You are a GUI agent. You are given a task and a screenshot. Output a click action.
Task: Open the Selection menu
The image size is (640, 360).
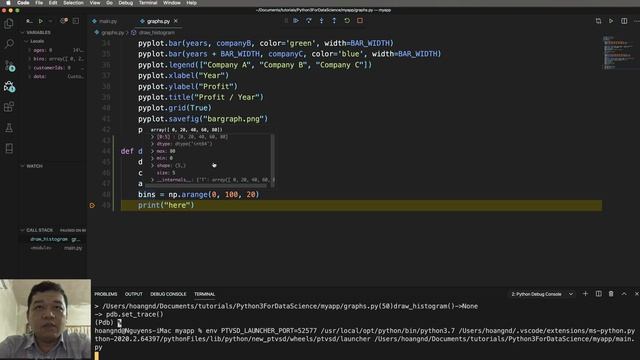click(73, 3)
